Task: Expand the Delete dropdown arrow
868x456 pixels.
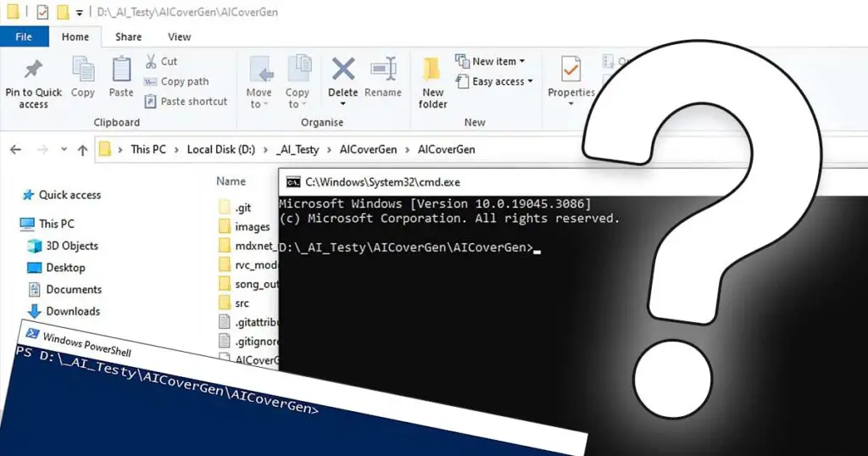Action: click(342, 104)
